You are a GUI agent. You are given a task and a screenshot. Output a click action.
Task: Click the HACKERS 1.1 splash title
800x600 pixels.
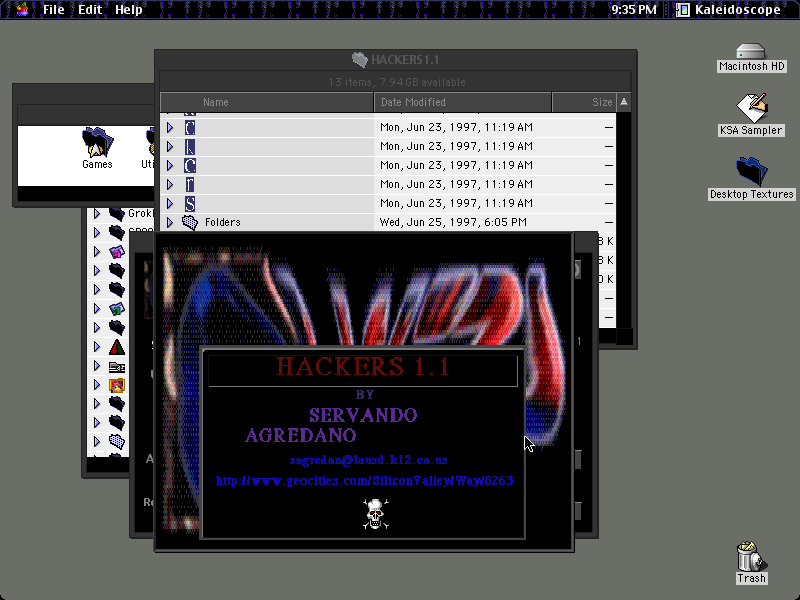363,367
